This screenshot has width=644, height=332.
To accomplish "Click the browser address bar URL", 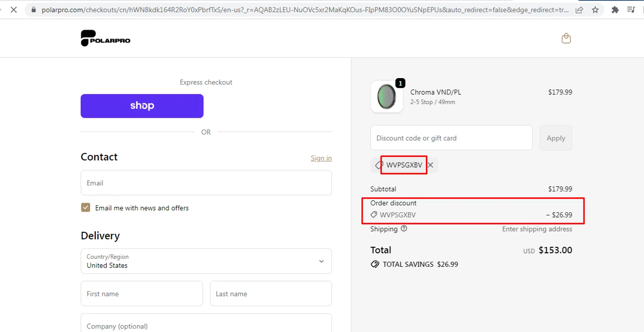I will (x=305, y=9).
